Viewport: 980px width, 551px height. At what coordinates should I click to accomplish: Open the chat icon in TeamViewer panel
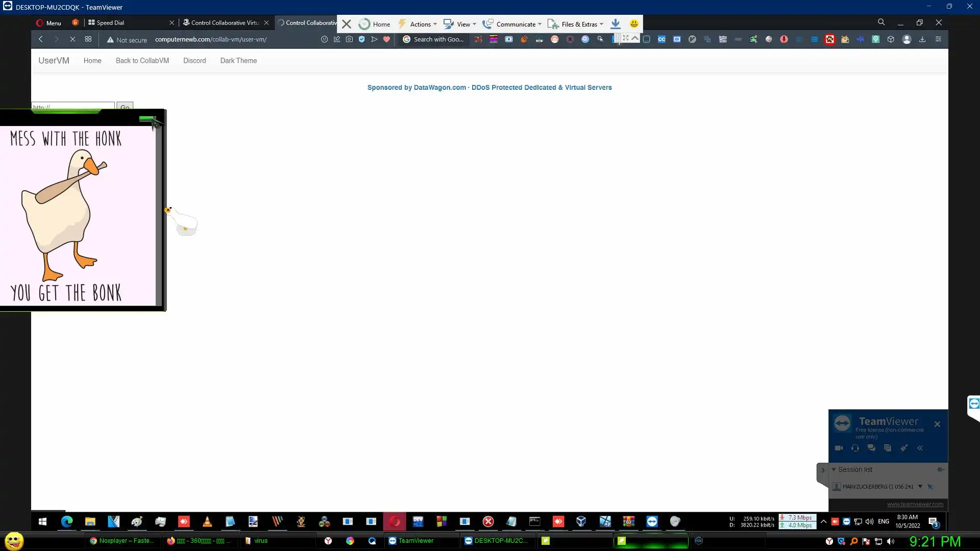[871, 448]
